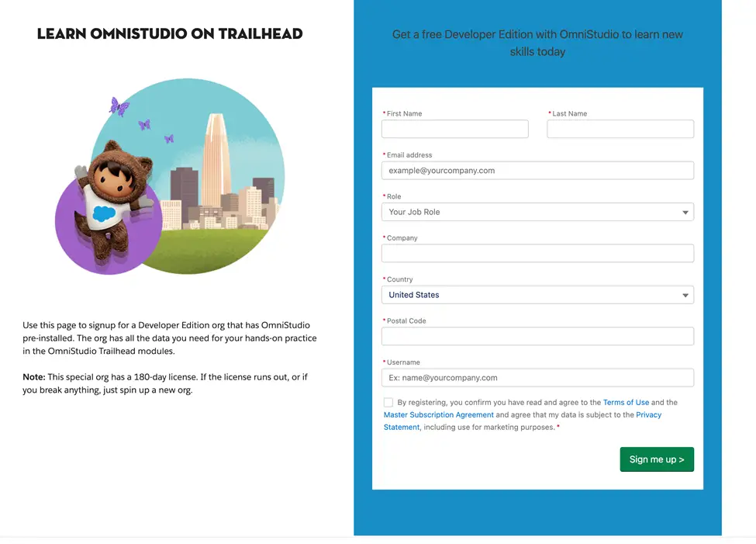756x544 pixels.
Task: Click the smallest butterfly nearest the tower
Action: (x=168, y=139)
